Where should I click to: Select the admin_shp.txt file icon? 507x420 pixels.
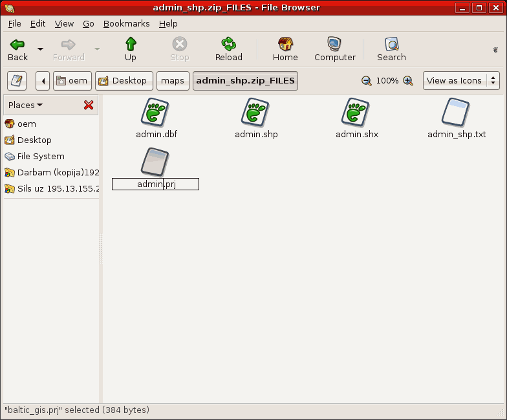click(455, 113)
